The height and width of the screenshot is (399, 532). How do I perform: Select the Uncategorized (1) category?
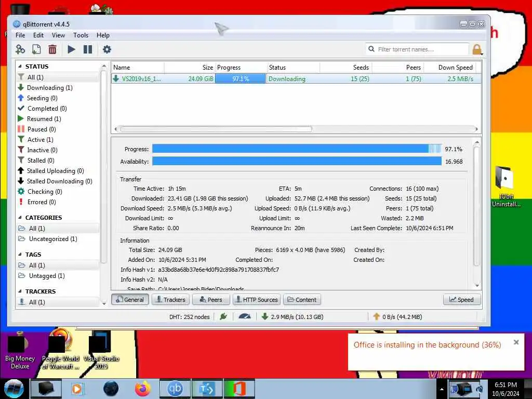(x=58, y=239)
